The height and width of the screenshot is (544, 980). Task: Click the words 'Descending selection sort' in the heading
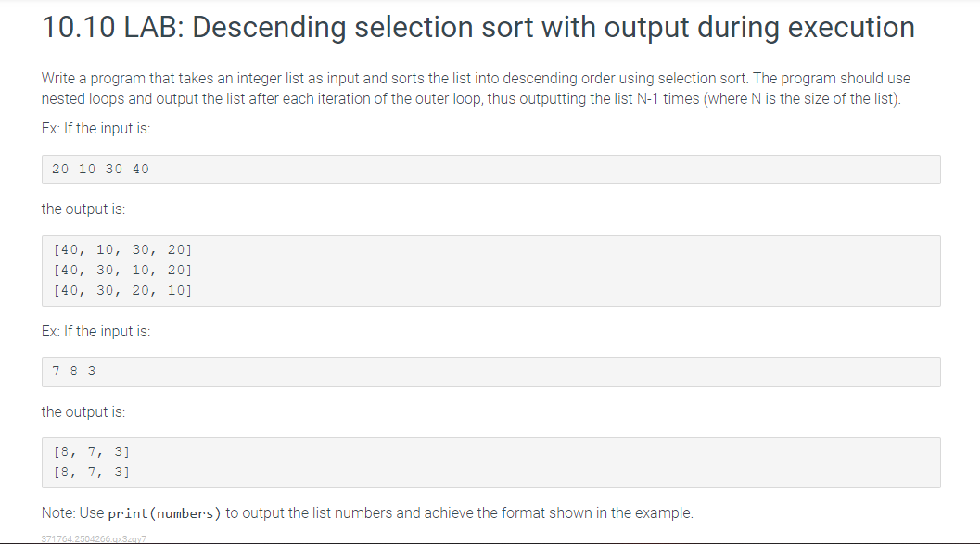(363, 28)
